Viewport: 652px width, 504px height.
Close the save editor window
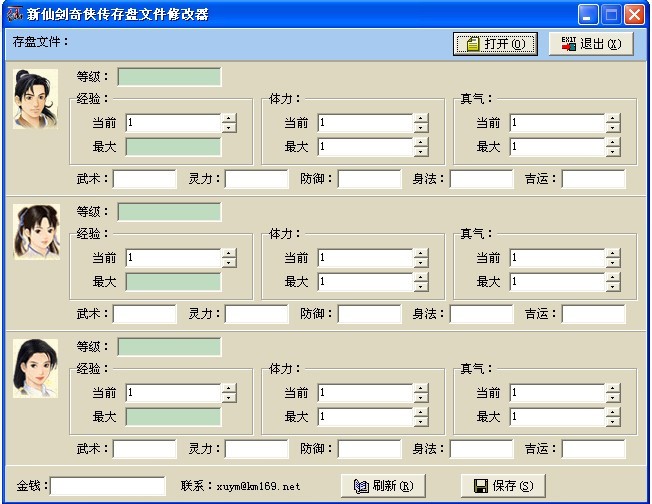point(634,15)
